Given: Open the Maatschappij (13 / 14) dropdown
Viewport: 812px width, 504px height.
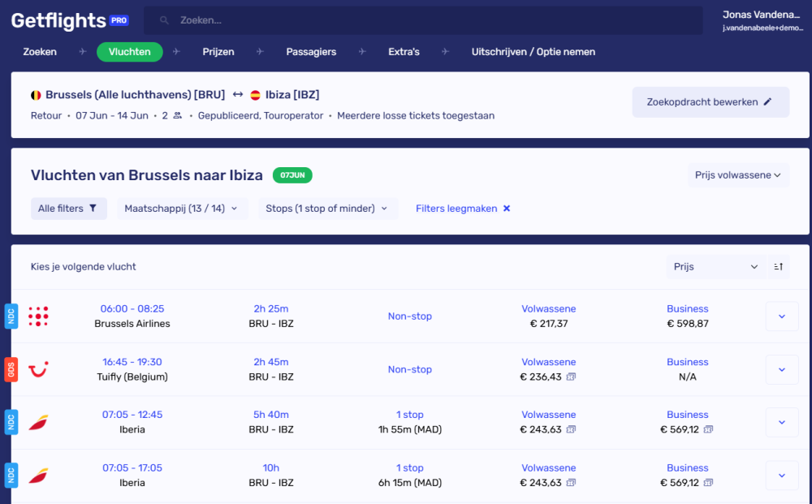Looking at the screenshot, I should (182, 209).
